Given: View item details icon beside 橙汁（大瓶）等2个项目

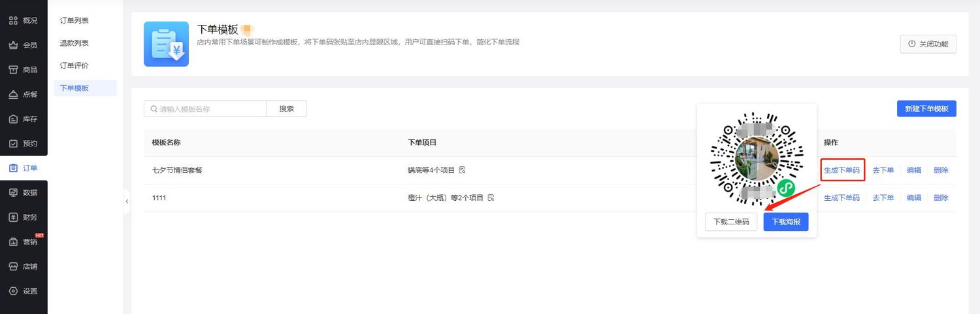Looking at the screenshot, I should [491, 198].
